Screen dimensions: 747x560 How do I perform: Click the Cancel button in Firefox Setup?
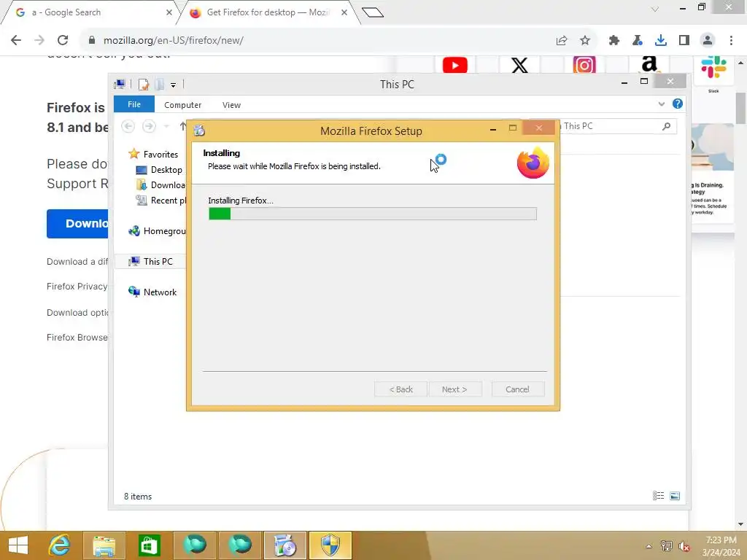[518, 389]
